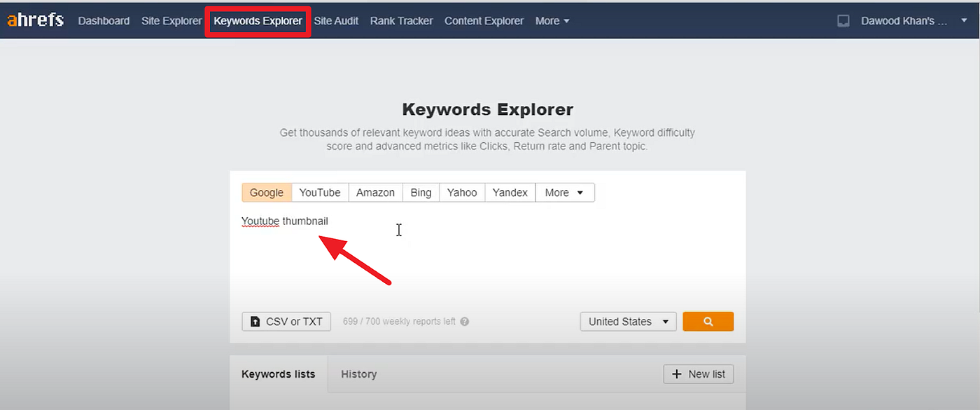Screen dimensions: 980x410
Task: Open Site Audit
Action: [x=336, y=21]
